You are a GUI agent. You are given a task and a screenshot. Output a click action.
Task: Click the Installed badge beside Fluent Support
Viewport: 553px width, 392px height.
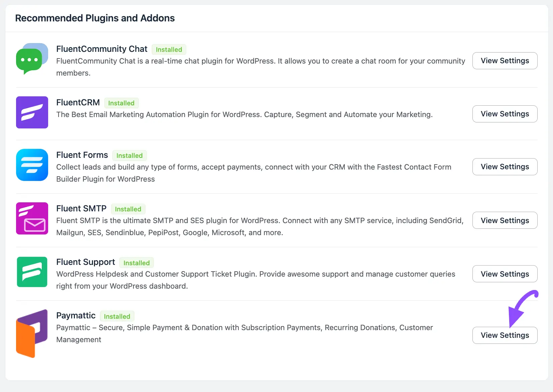pos(136,263)
